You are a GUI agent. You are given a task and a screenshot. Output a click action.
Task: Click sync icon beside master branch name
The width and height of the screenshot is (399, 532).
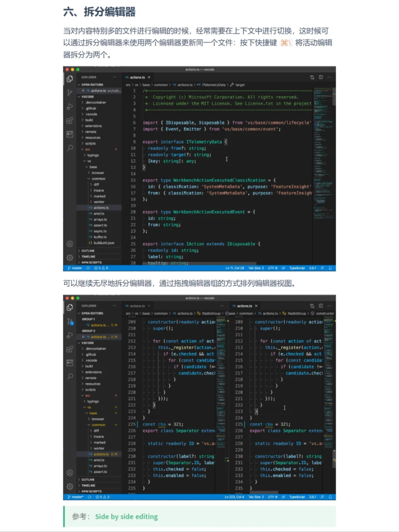88,268
